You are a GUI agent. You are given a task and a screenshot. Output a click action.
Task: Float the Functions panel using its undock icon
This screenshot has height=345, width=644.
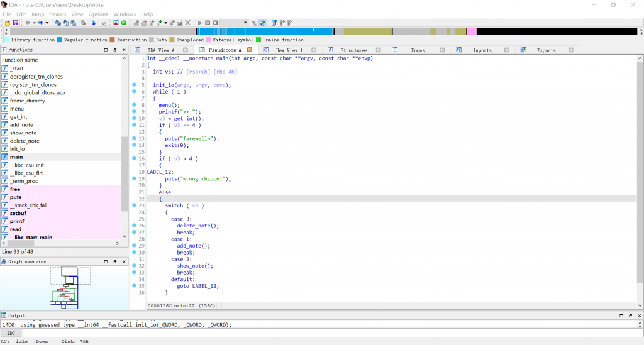tap(115, 50)
